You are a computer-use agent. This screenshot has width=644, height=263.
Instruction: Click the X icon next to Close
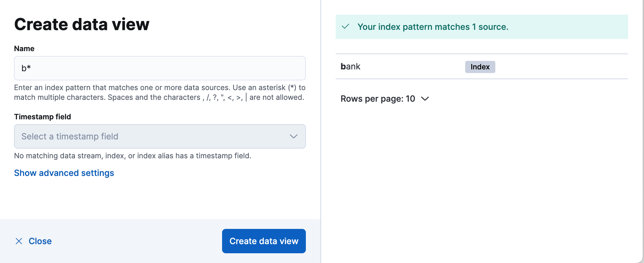(19, 241)
